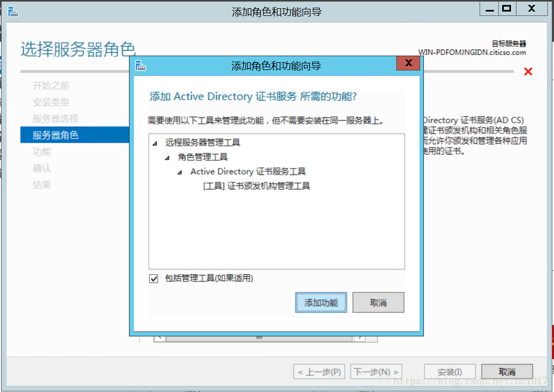Click the wizard icon in dialog title bar
Viewport: 554px width, 392px height.
[x=140, y=66]
